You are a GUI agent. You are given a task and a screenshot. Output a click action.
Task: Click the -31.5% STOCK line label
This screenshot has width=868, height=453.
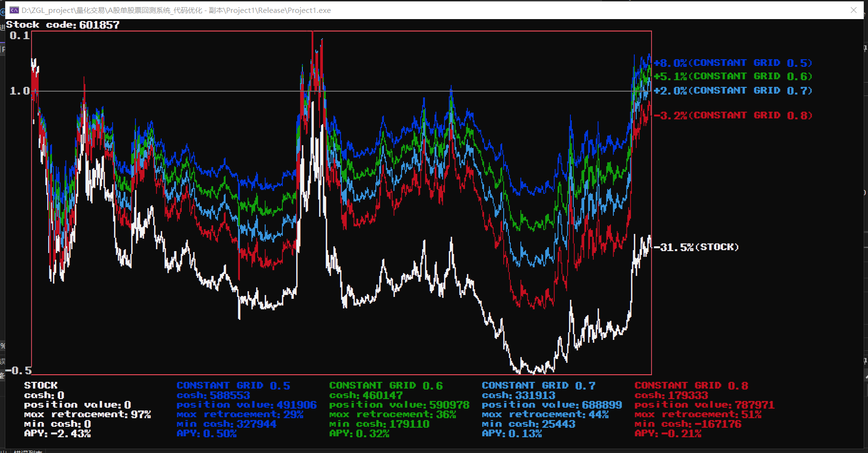(x=696, y=247)
